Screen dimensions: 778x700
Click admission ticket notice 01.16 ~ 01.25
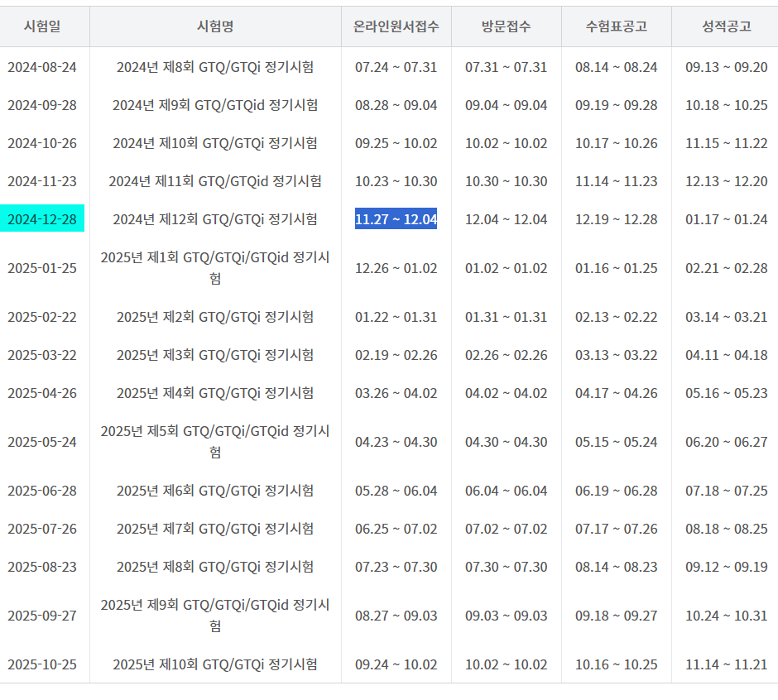tap(617, 268)
